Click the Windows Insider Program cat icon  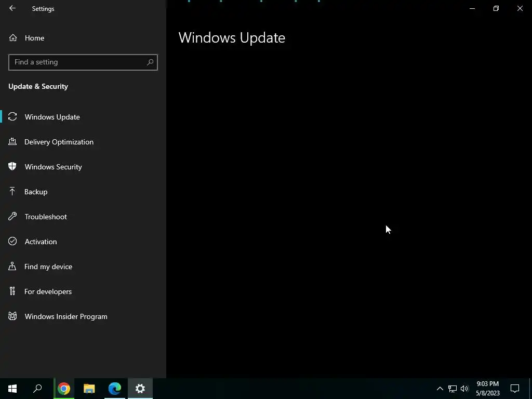point(12,316)
